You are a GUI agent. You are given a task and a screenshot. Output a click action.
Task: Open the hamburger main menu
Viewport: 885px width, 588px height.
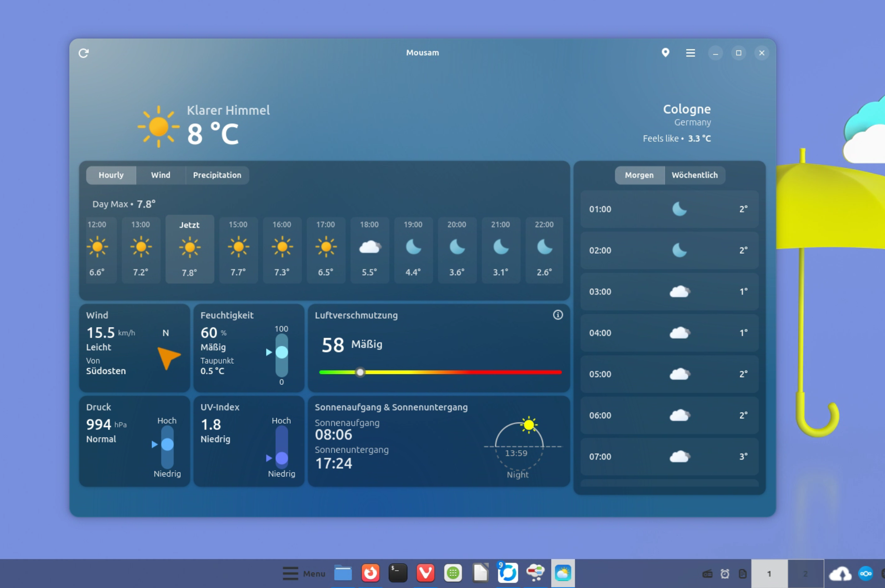[690, 53]
